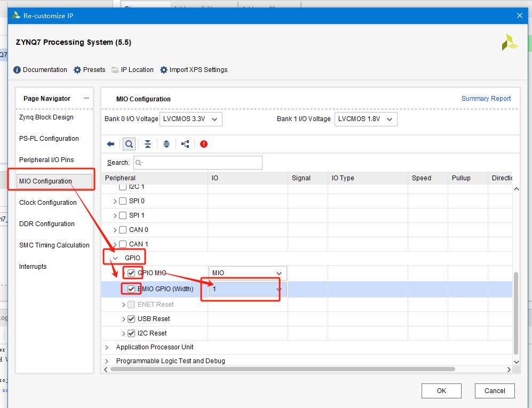Image resolution: width=532 pixels, height=408 pixels.
Task: Expand the SPI 1 row
Action: (115, 215)
